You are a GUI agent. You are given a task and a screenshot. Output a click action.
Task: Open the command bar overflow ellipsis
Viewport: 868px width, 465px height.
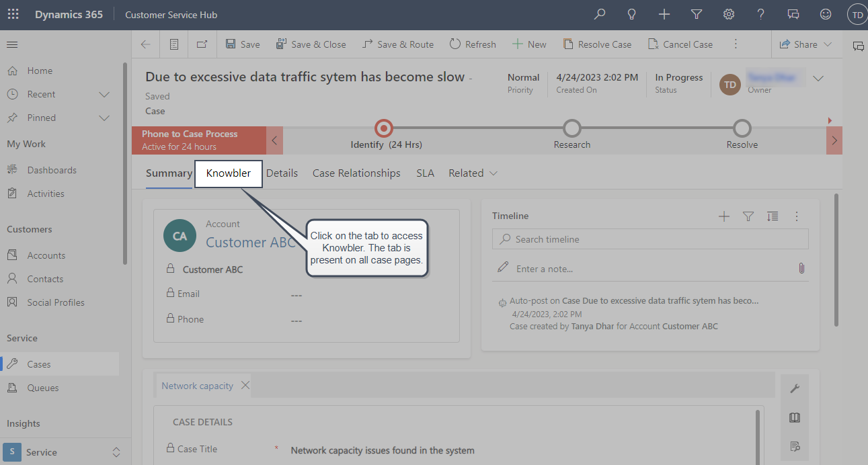736,44
